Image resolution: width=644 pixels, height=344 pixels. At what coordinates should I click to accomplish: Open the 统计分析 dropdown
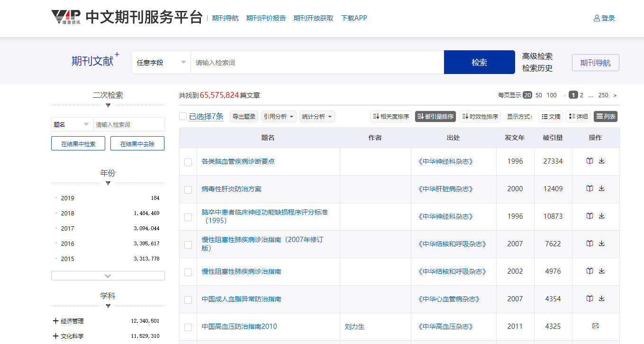[x=317, y=116]
